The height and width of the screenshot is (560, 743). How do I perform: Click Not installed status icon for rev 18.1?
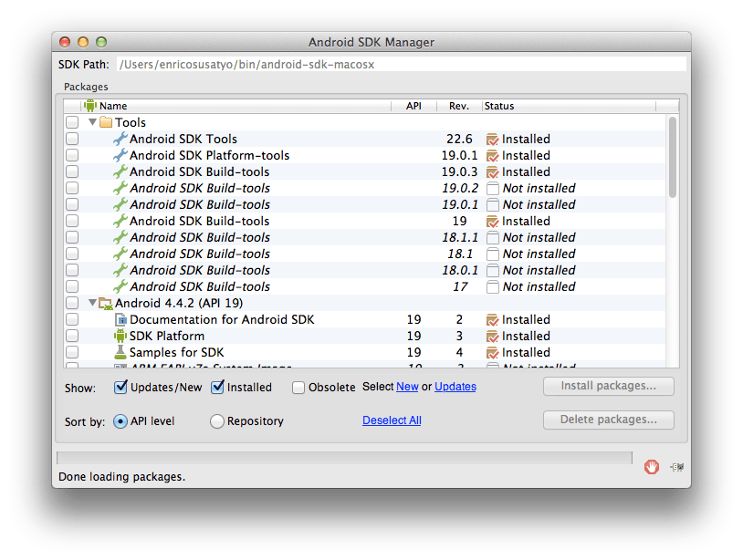(493, 254)
